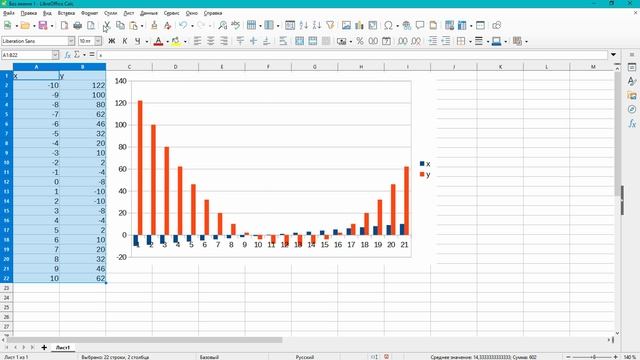Toggle Bold (Ж) formatting

(x=111, y=41)
